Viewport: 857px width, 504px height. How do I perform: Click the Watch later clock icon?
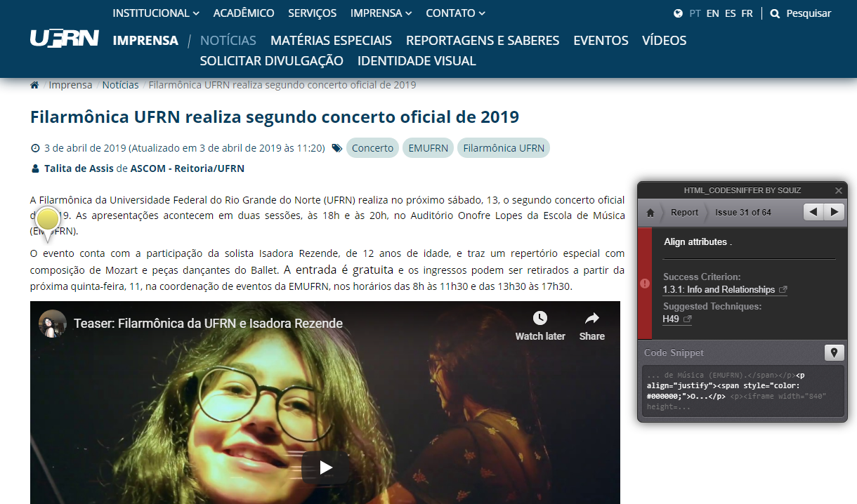540,318
